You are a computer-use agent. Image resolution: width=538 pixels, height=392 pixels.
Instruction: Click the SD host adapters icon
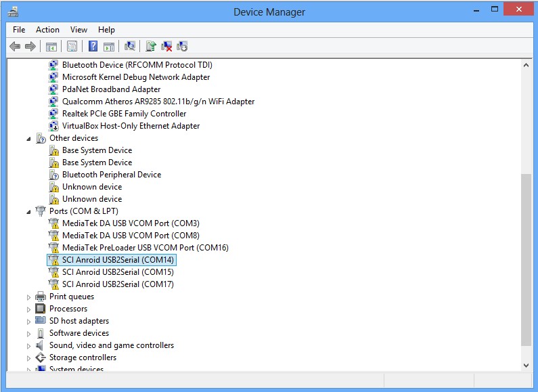click(41, 321)
